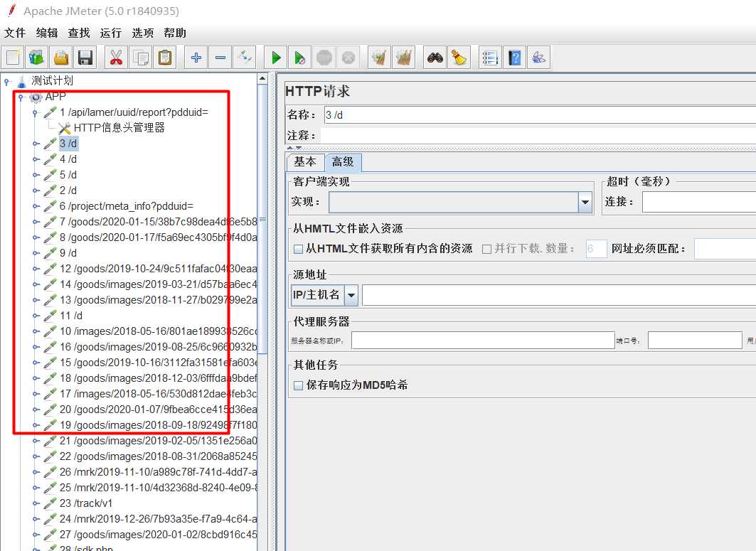The height and width of the screenshot is (551, 756).
Task: Click the rightmost feather toolbar icon
Action: coord(538,58)
